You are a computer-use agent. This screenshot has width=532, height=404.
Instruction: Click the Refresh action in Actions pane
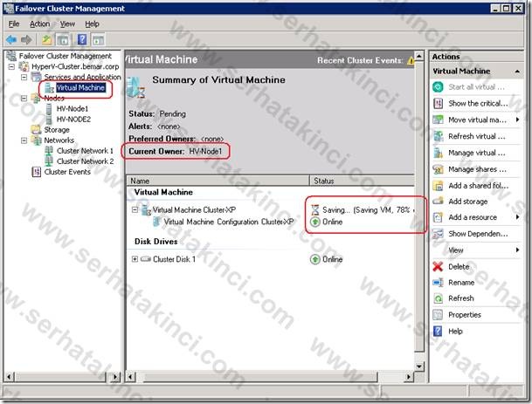(x=460, y=298)
